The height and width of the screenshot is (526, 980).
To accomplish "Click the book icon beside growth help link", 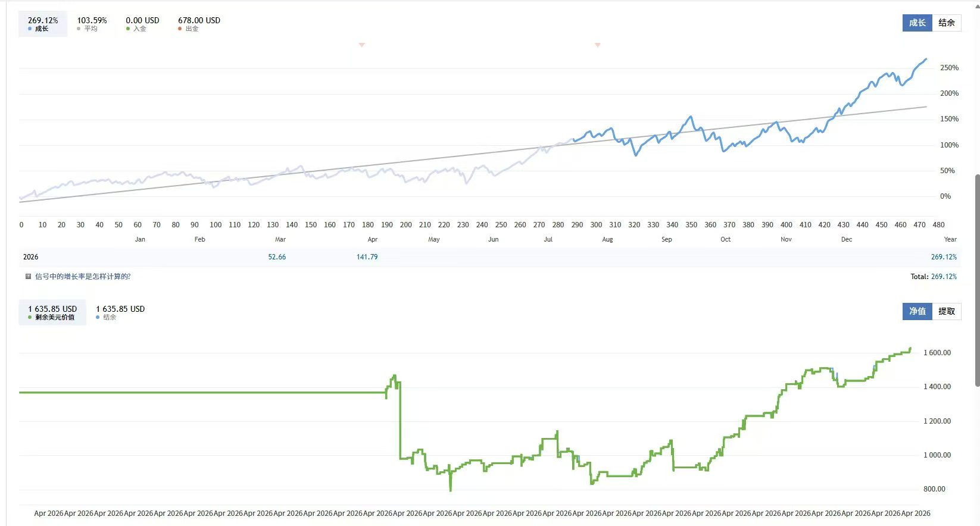I will [x=28, y=277].
